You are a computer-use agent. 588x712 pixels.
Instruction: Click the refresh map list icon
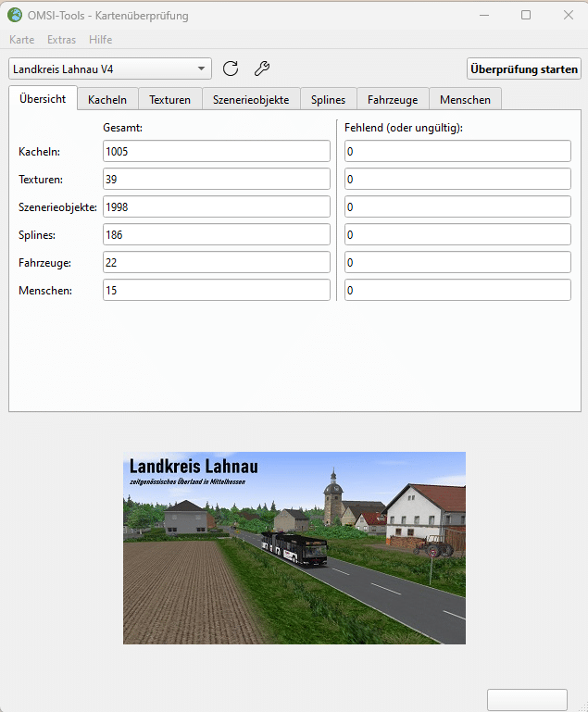[231, 69]
